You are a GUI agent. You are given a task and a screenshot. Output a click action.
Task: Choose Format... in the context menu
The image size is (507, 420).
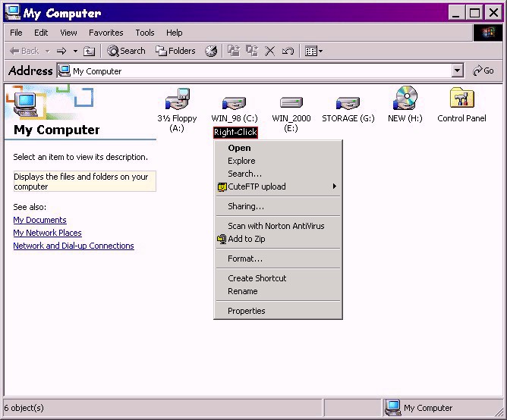pyautogui.click(x=278, y=259)
